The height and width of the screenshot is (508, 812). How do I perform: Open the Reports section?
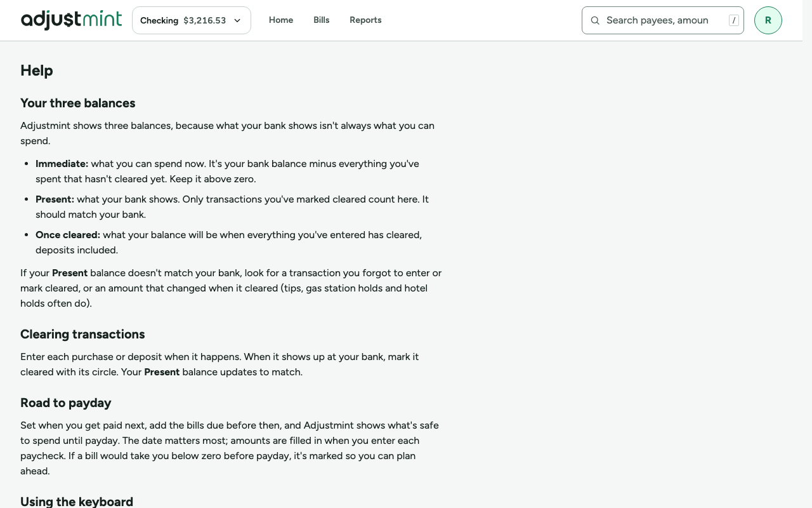coord(365,20)
